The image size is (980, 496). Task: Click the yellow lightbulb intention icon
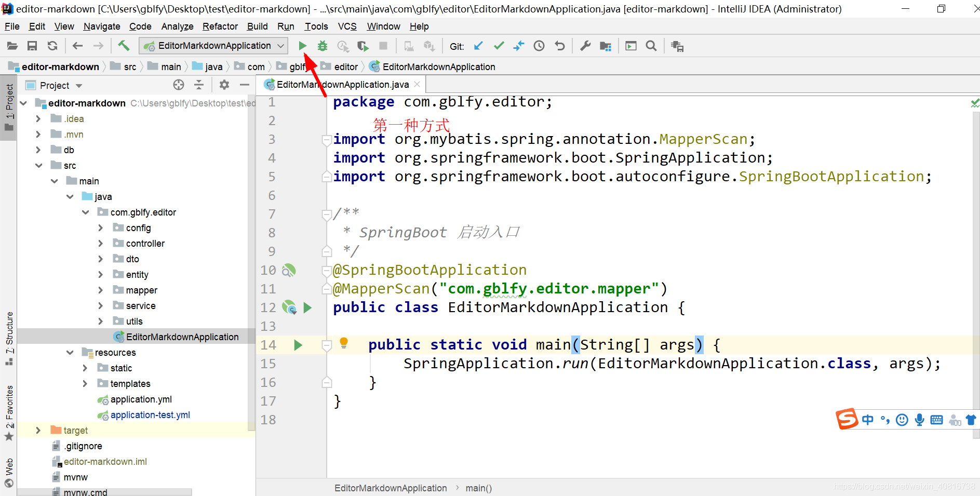(344, 342)
